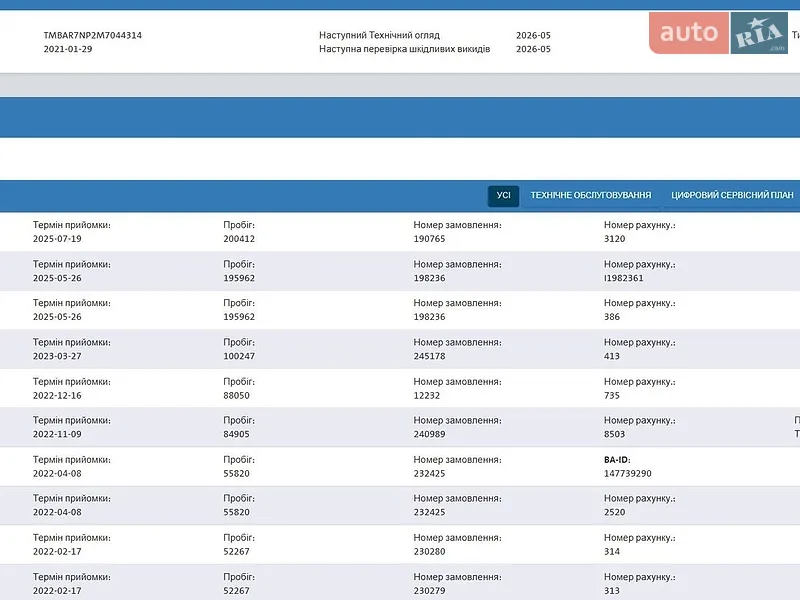Click the auto logo badge
The height and width of the screenshot is (600, 800).
click(x=689, y=33)
